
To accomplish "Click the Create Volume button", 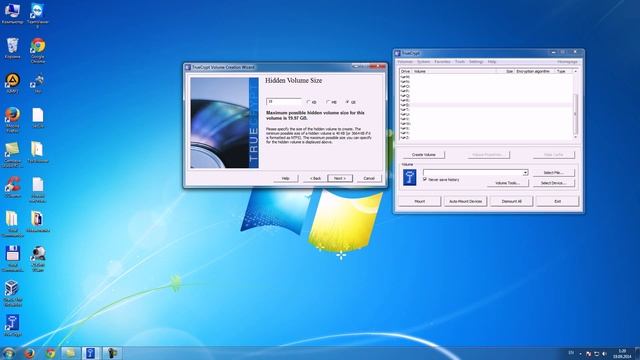I will coord(424,155).
